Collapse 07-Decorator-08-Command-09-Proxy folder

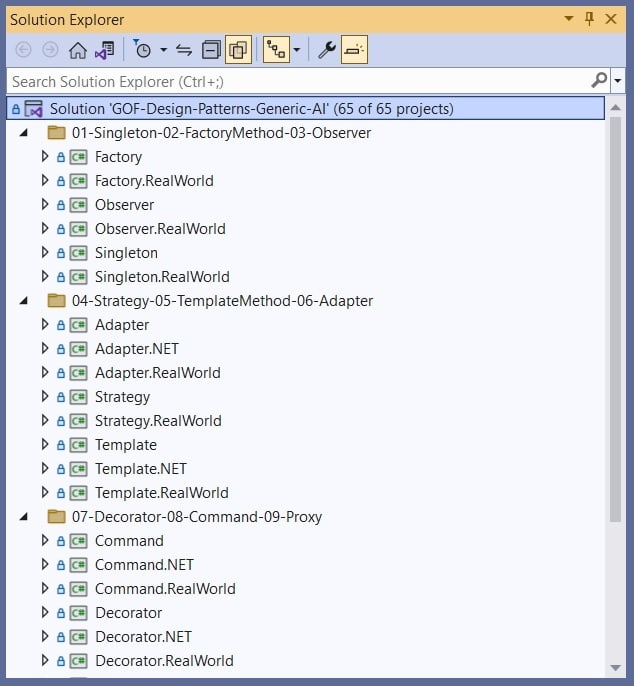(x=24, y=517)
